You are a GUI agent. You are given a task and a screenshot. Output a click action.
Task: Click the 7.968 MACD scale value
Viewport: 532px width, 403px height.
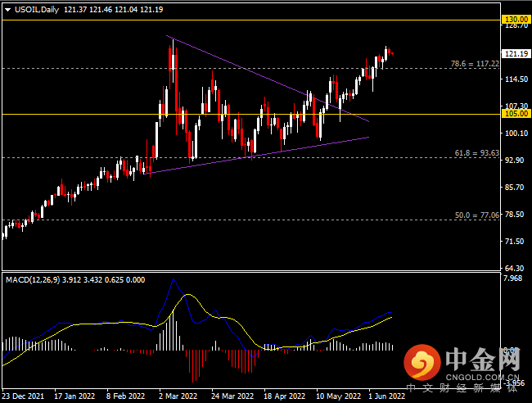click(512, 278)
